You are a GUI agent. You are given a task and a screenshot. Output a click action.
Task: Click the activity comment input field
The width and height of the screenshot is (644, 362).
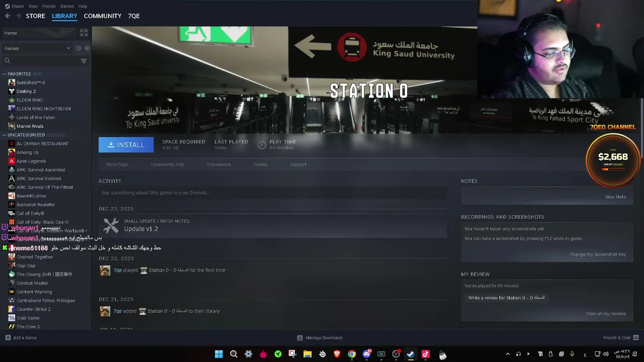tap(273, 193)
